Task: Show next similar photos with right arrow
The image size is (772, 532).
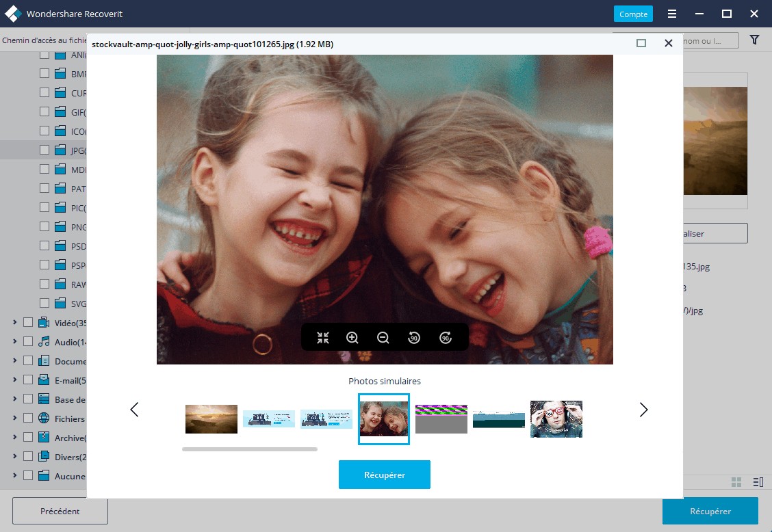Action: (643, 410)
